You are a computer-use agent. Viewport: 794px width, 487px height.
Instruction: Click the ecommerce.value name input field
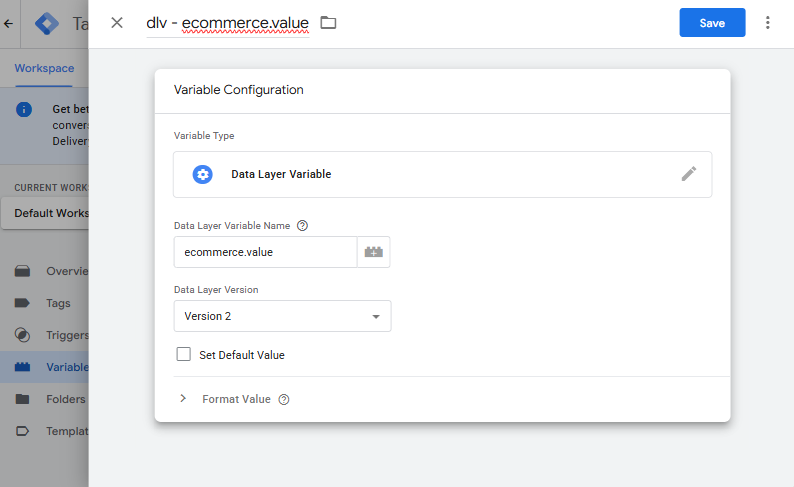[x=265, y=252]
